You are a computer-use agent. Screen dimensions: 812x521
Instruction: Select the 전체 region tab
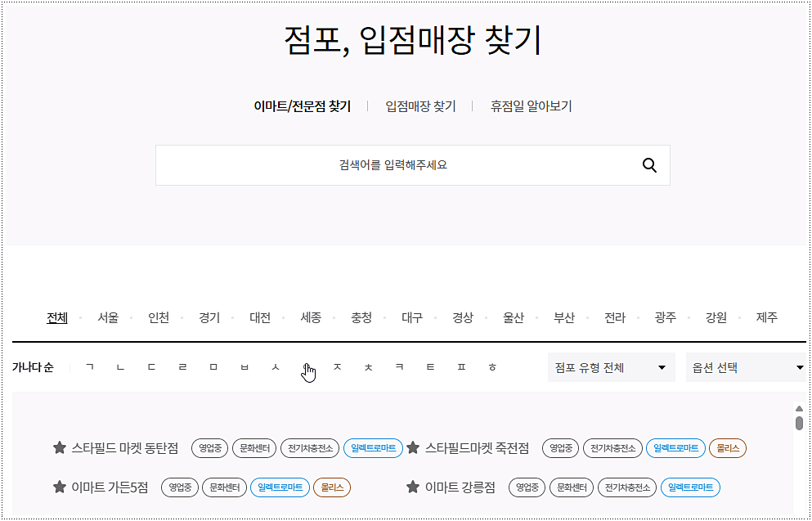57,317
